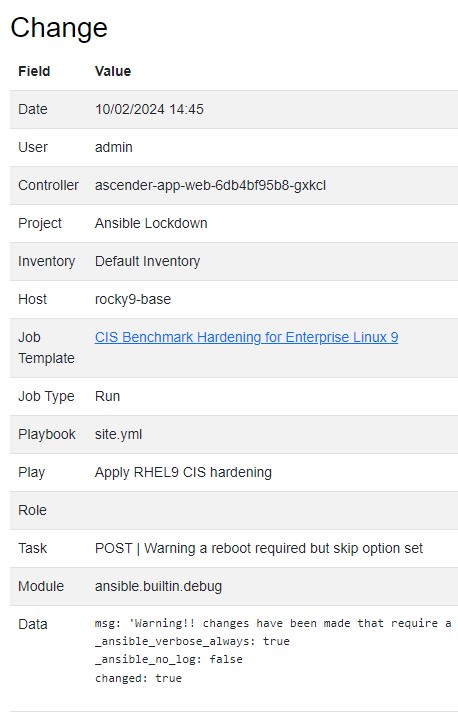Select the _ansible_no_log: false line
The image size is (458, 714).
coord(168,659)
